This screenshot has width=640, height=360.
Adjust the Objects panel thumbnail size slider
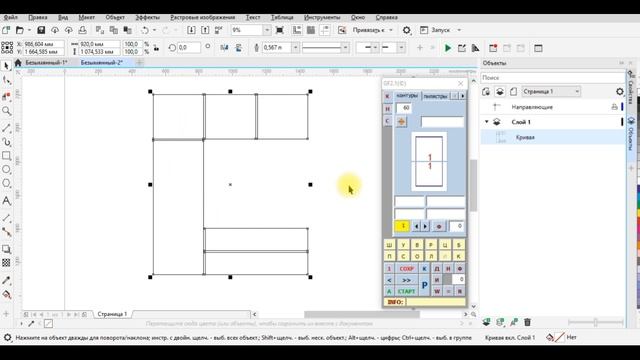pos(596,322)
